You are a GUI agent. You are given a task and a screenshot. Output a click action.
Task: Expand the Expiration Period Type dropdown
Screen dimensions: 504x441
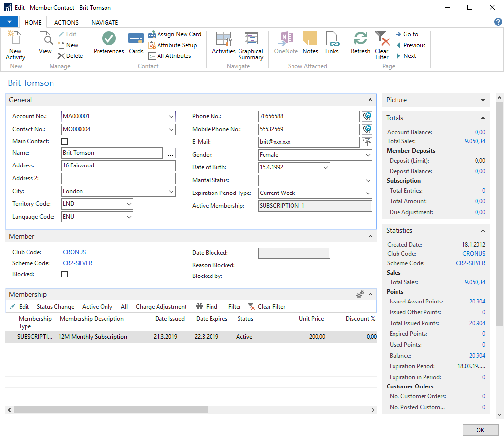[x=368, y=193]
